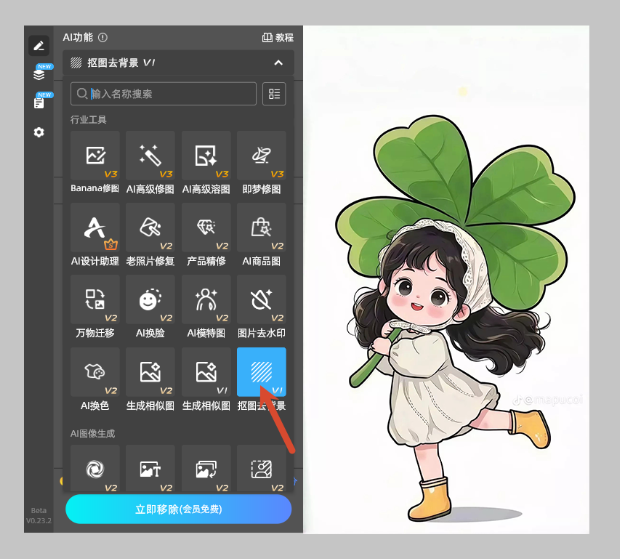Screen dimensions: 620x559
Task: Toggle the tool list view layout
Action: coord(274,94)
